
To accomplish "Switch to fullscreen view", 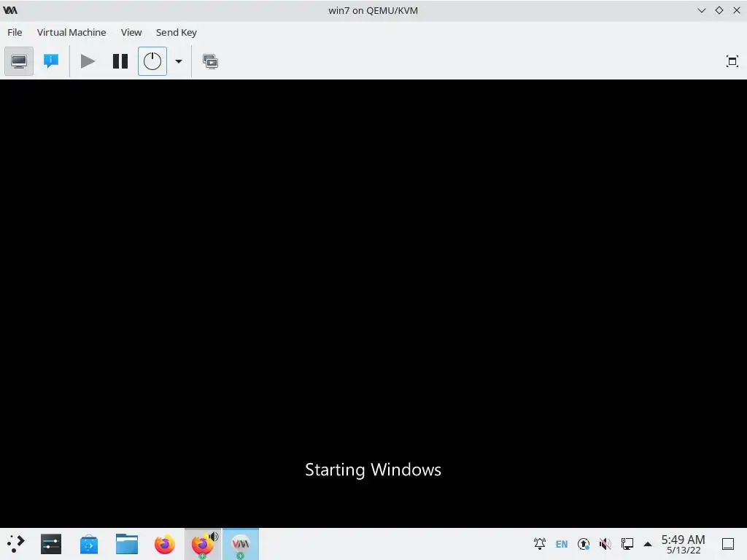I will pos(732,61).
